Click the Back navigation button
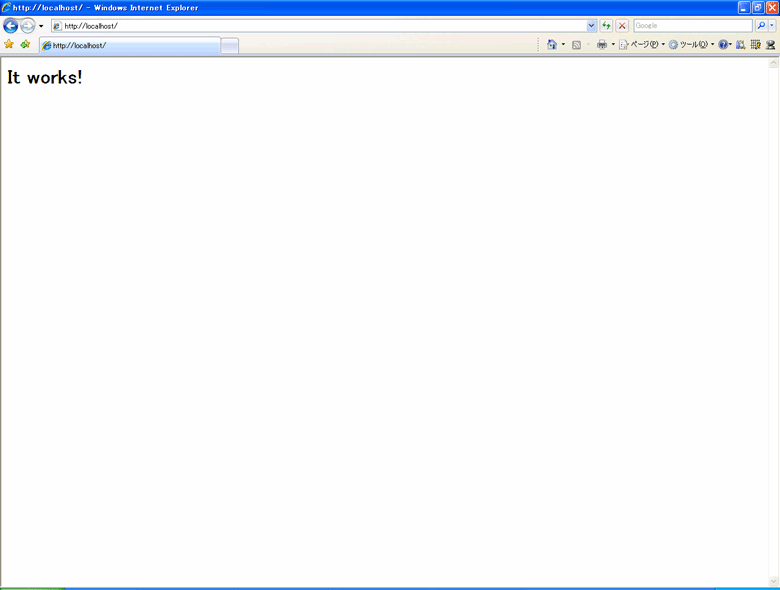The width and height of the screenshot is (780, 590). pos(11,26)
